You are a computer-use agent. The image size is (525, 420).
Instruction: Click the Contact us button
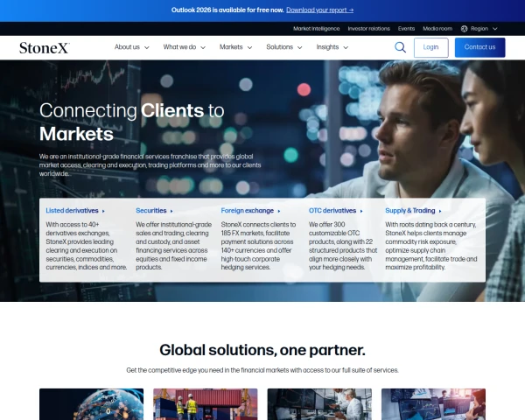tap(479, 47)
